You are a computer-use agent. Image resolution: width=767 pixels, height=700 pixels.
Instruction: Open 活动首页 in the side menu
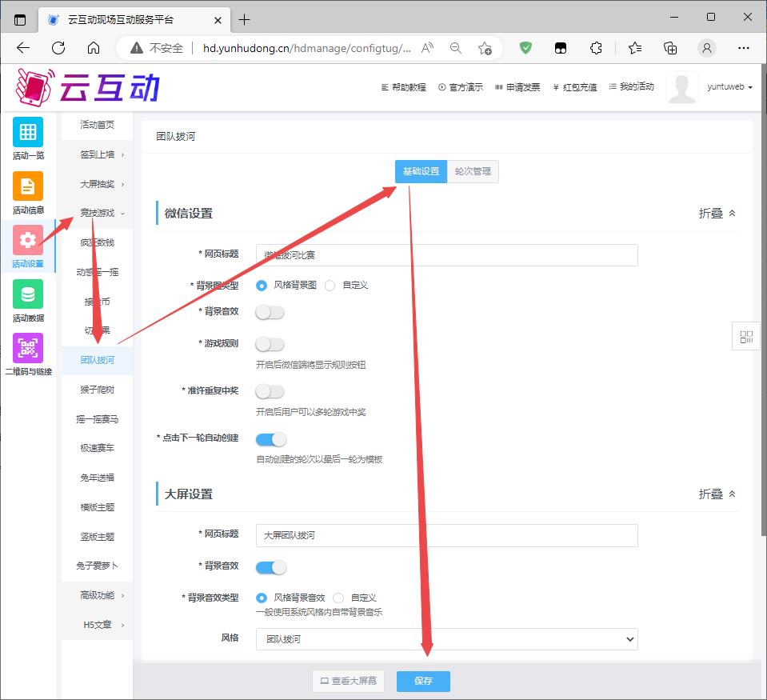[x=97, y=125]
